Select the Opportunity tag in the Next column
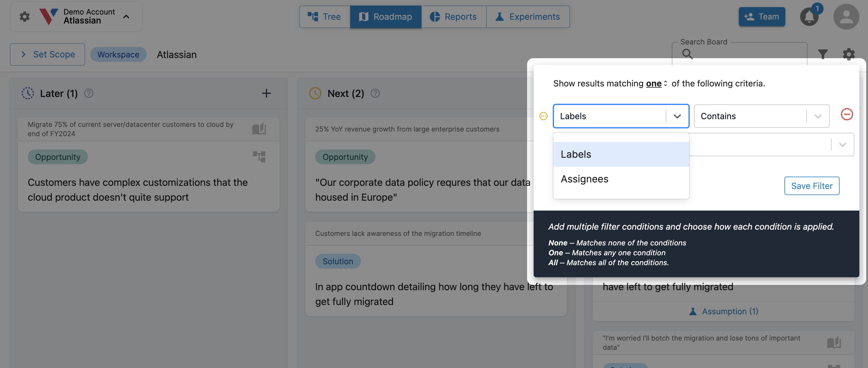Screen dimensions: 868x368 (x=345, y=157)
